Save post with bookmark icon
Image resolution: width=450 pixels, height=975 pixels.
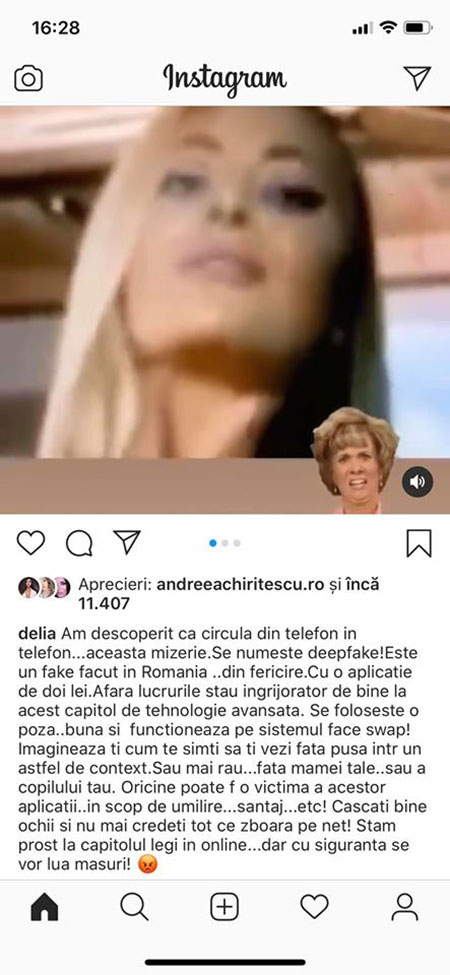pos(419,543)
